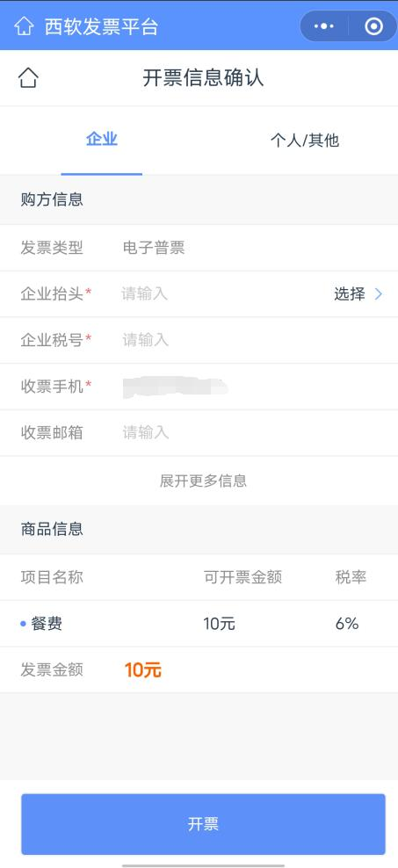Open the three-dot mini program menu
Viewport: 398px width, 868px height.
(324, 26)
